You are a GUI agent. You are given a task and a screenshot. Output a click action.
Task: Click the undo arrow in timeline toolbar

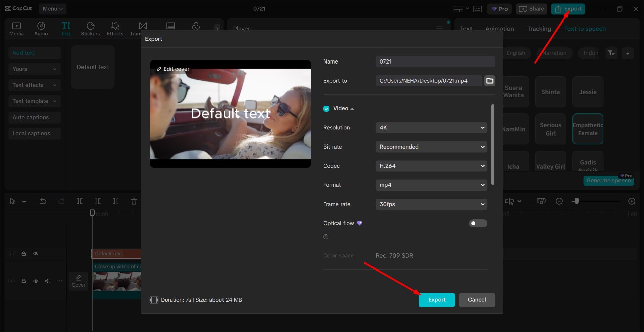[x=43, y=201]
